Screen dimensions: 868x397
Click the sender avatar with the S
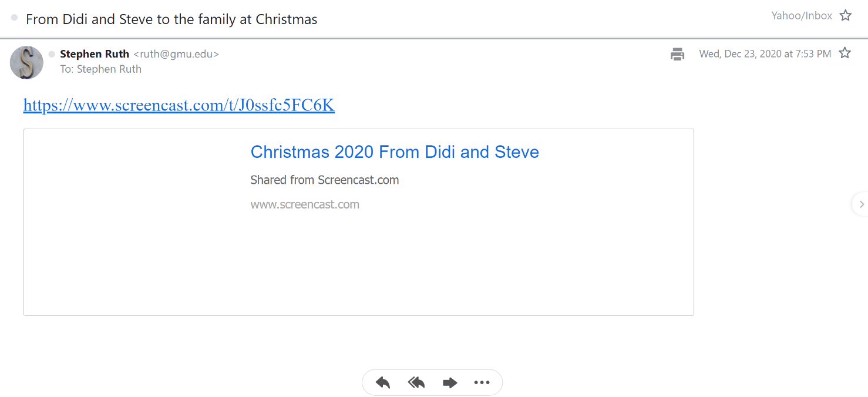(26, 62)
